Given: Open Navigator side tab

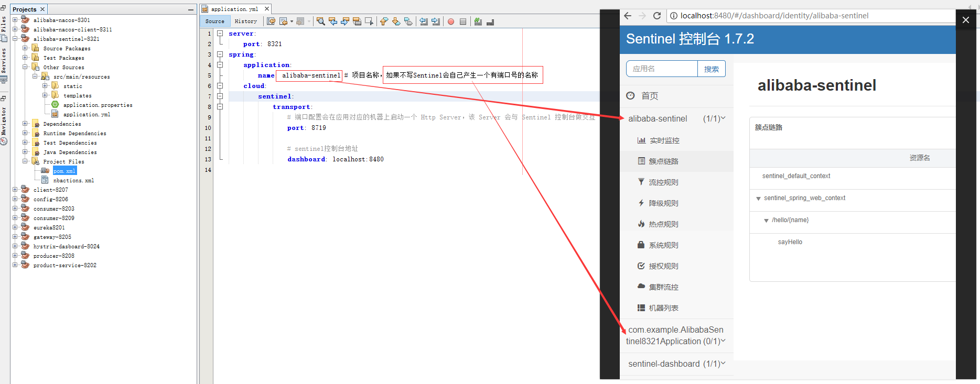Looking at the screenshot, I should [x=4, y=126].
